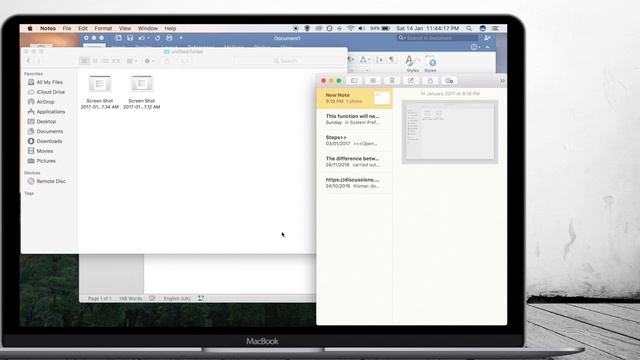The width and height of the screenshot is (640, 360).
Task: Open the File menu
Action: (67, 29)
